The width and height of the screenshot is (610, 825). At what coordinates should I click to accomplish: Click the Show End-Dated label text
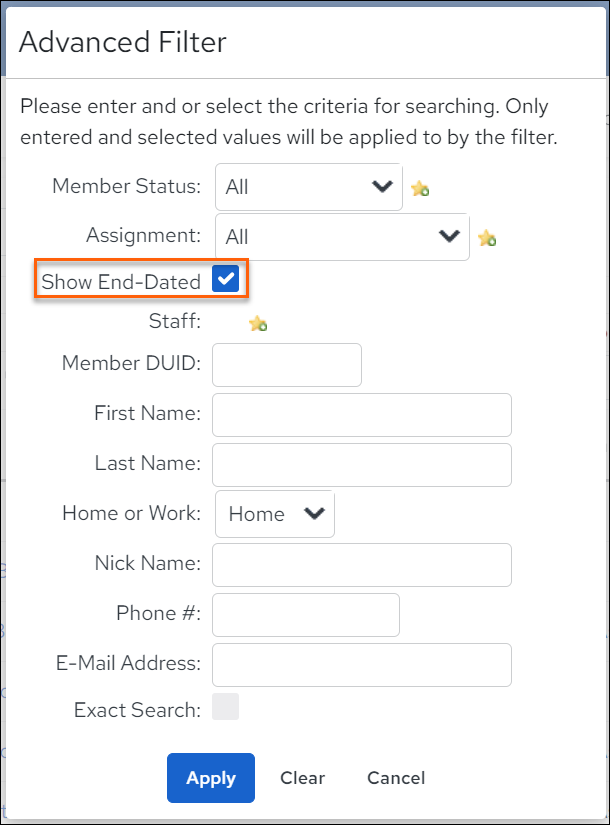click(x=121, y=282)
